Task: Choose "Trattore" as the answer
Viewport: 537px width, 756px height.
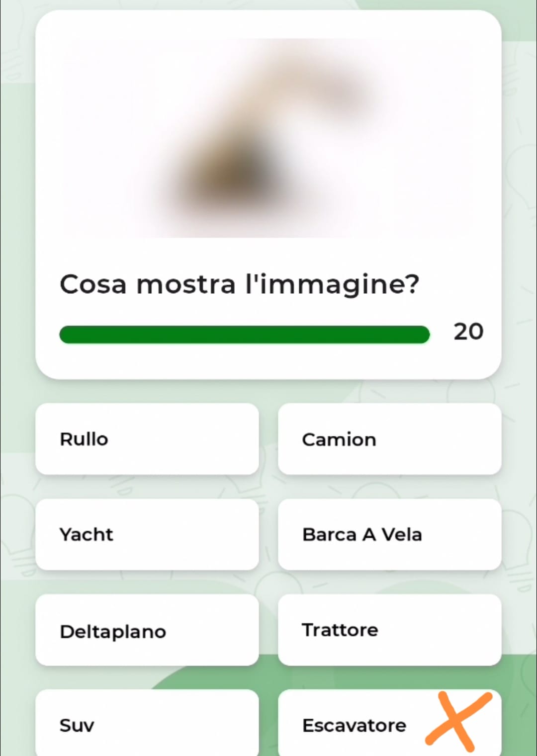Action: coord(389,630)
